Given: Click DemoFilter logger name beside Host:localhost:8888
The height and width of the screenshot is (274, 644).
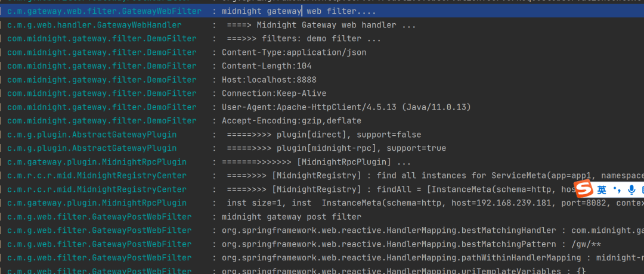Looking at the screenshot, I should [x=102, y=80].
